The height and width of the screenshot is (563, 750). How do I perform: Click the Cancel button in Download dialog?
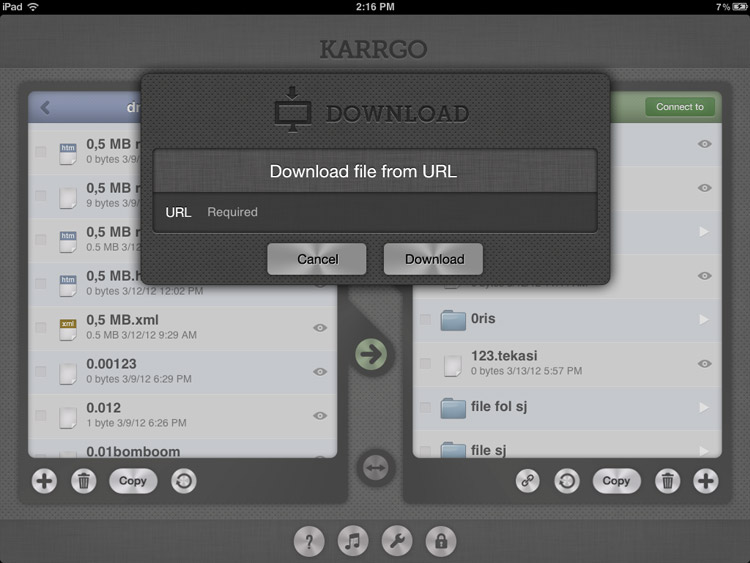(317, 259)
